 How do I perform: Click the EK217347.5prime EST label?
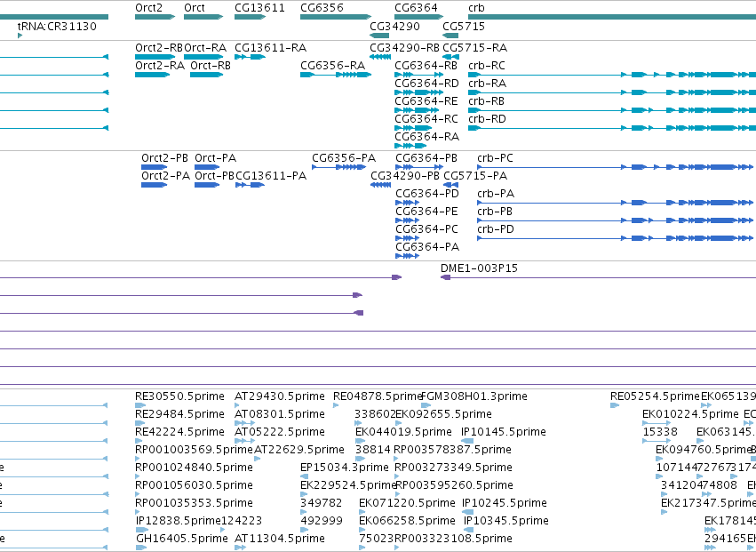click(x=708, y=503)
